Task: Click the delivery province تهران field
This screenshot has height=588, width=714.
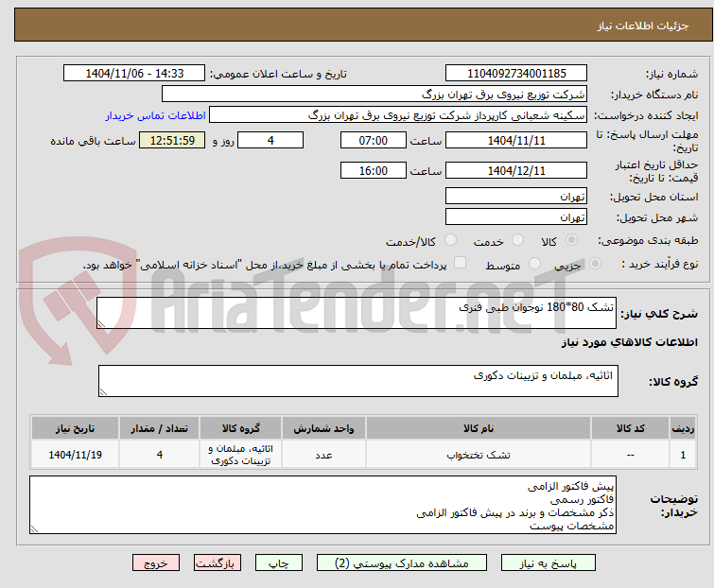Action: pos(516,196)
